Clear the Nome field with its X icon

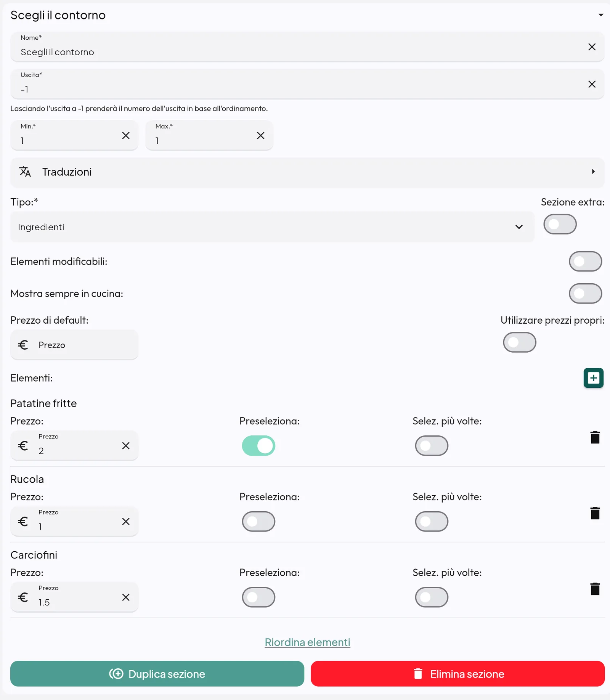[592, 47]
